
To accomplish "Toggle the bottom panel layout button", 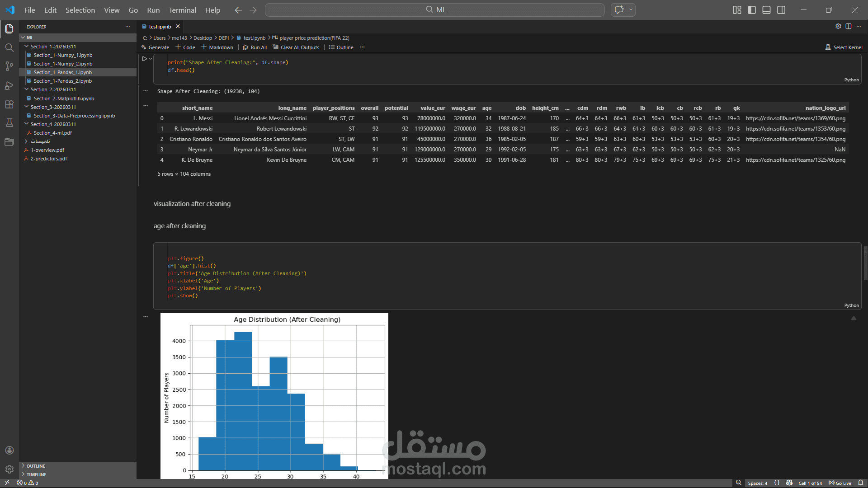I will click(766, 10).
